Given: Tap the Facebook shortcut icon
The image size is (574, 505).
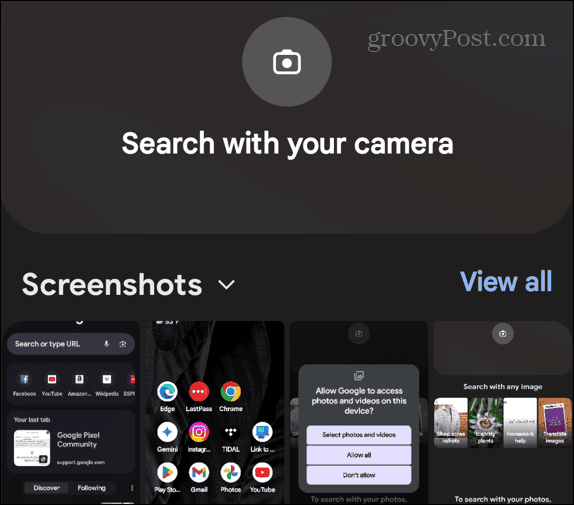Looking at the screenshot, I should (x=25, y=379).
